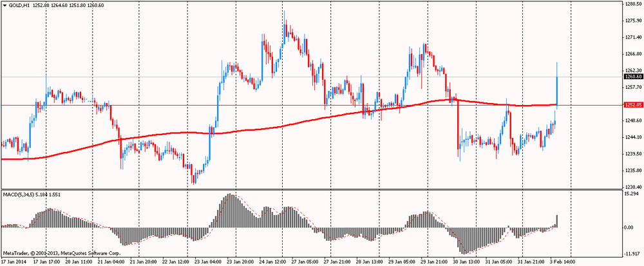Screen dimensions: 644x266
Task: Click the 17 Jan 2014 time label
Action: click(x=13, y=261)
